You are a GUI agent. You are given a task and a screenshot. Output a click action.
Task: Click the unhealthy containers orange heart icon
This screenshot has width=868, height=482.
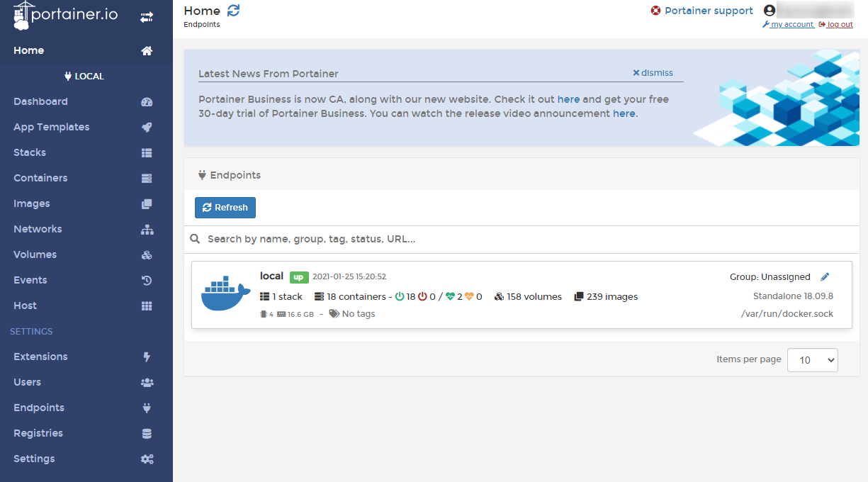(x=469, y=297)
